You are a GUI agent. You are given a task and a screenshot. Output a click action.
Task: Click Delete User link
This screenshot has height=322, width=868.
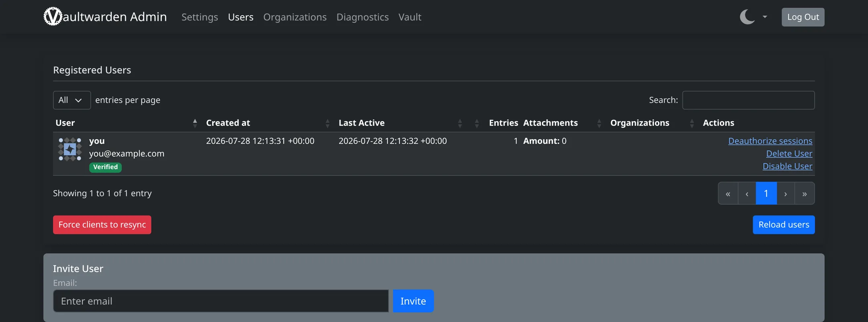pos(789,153)
